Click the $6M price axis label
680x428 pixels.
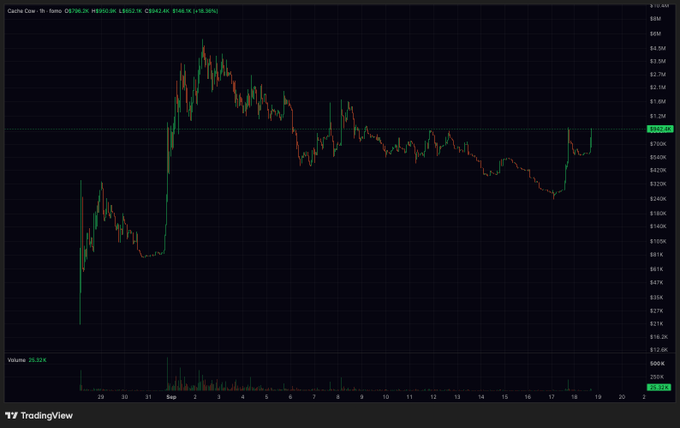pos(655,33)
